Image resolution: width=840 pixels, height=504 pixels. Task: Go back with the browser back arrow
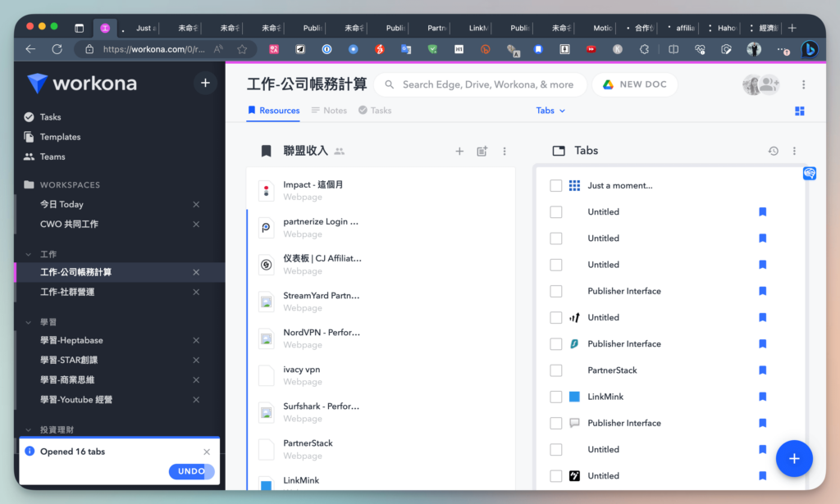(30, 49)
